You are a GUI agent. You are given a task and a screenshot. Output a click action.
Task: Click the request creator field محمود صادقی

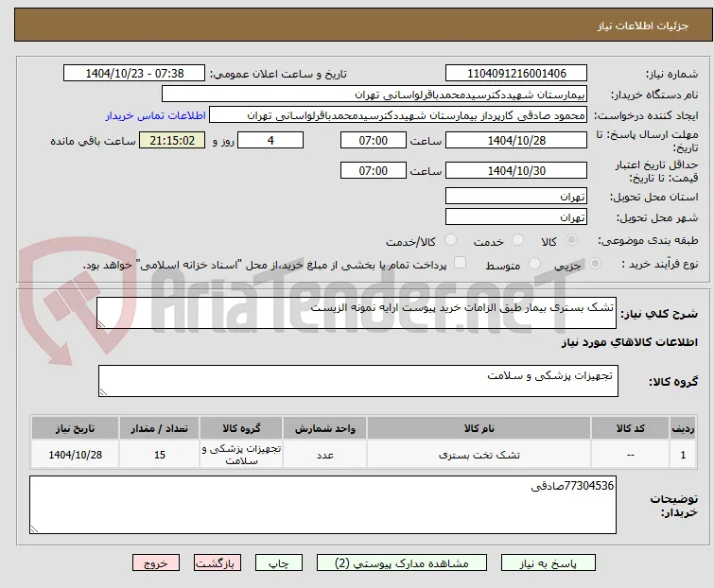(398, 115)
